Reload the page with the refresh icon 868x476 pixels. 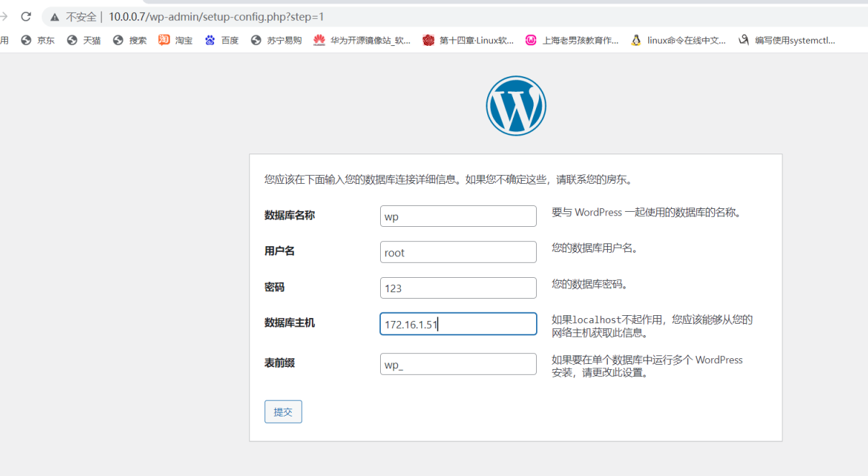pos(26,17)
